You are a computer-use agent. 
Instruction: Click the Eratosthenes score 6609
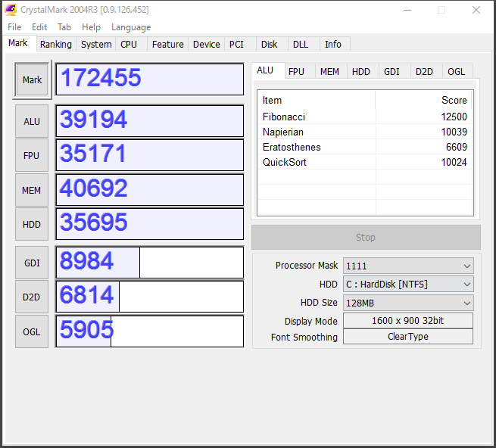457,147
